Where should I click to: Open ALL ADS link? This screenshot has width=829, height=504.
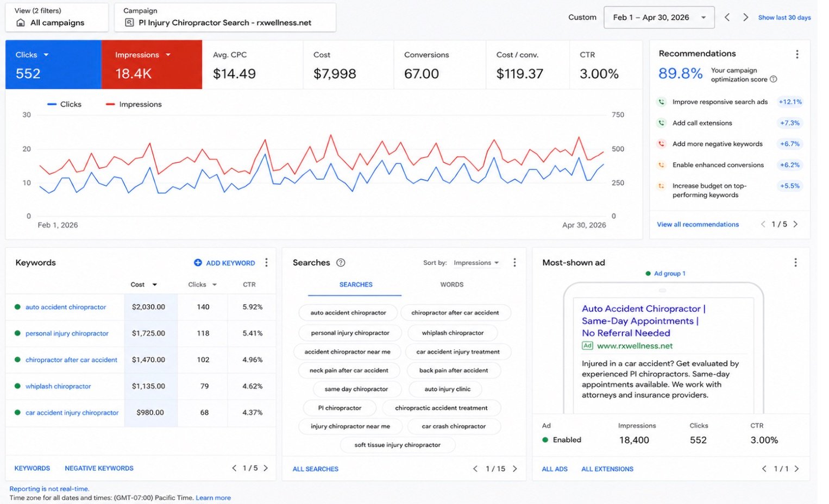(x=555, y=469)
